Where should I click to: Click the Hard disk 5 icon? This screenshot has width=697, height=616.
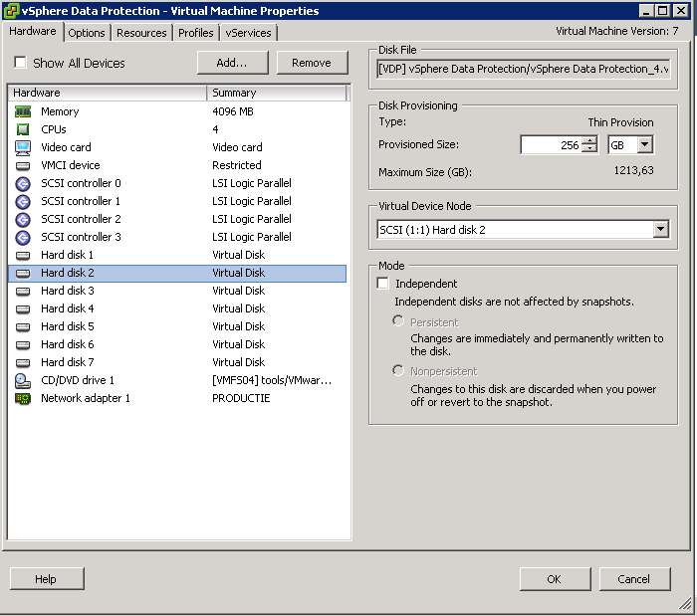[x=23, y=326]
